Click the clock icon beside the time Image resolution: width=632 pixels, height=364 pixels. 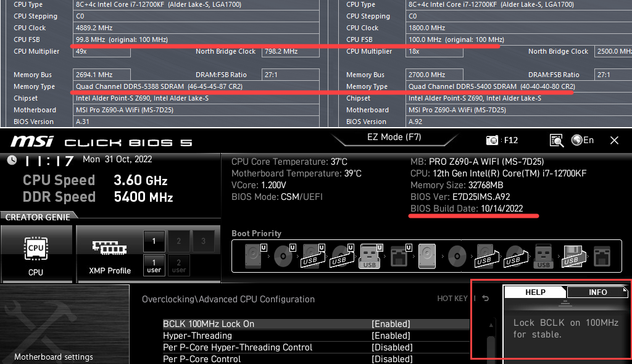(12, 160)
